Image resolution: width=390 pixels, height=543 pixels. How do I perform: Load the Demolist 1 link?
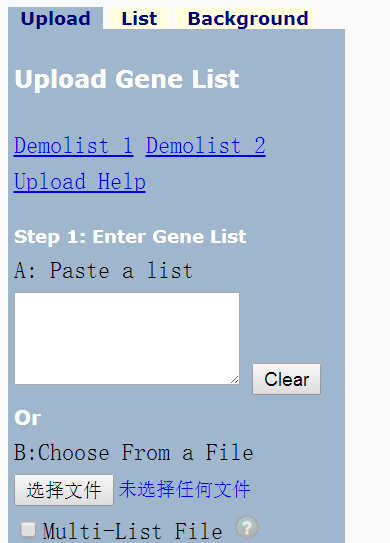[73, 145]
